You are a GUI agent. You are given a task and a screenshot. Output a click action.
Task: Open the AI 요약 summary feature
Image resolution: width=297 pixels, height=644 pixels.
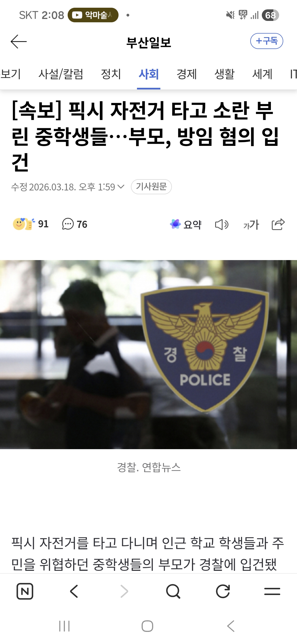pos(186,224)
